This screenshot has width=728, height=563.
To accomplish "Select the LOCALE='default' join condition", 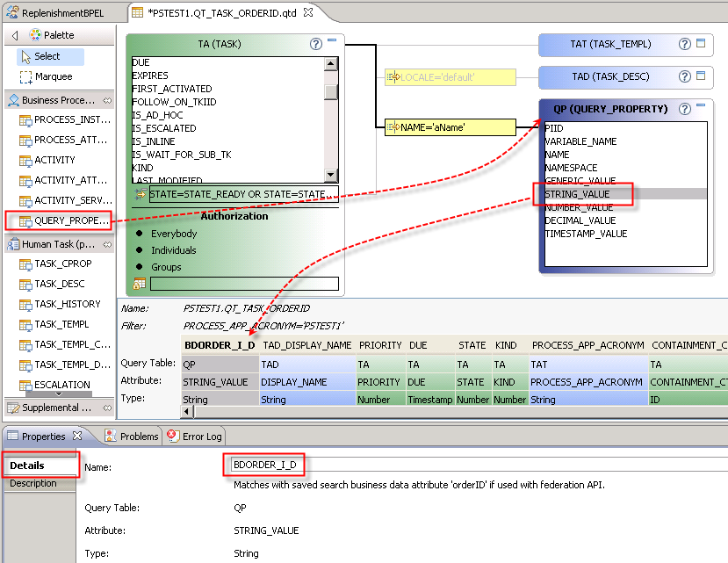I will tap(450, 77).
